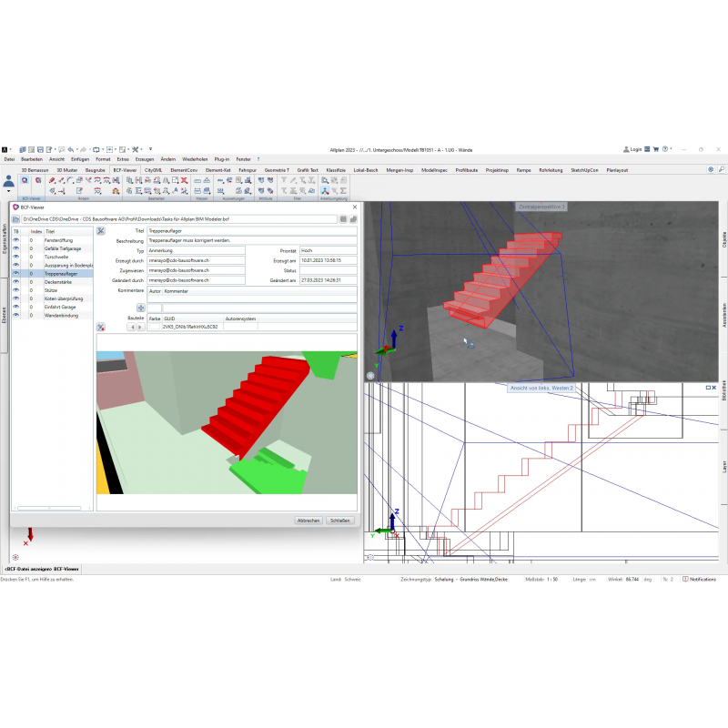Click the Maßstab 1:50 scale control
This screenshot has width=728, height=728.
pyautogui.click(x=551, y=578)
